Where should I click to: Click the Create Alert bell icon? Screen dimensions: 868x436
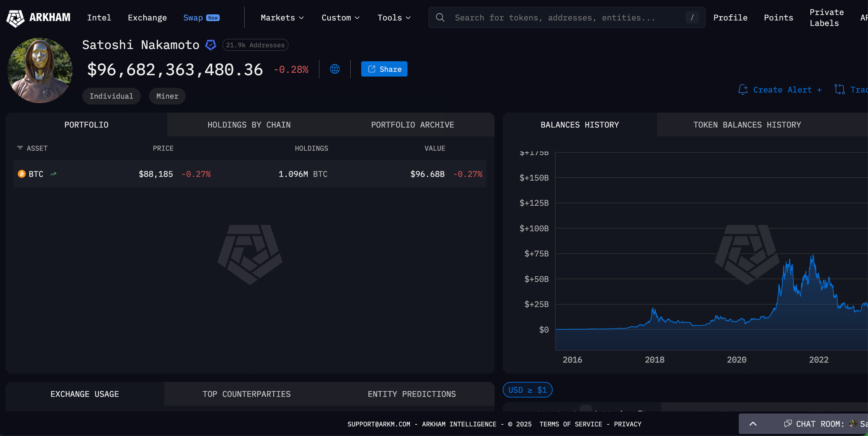click(743, 90)
